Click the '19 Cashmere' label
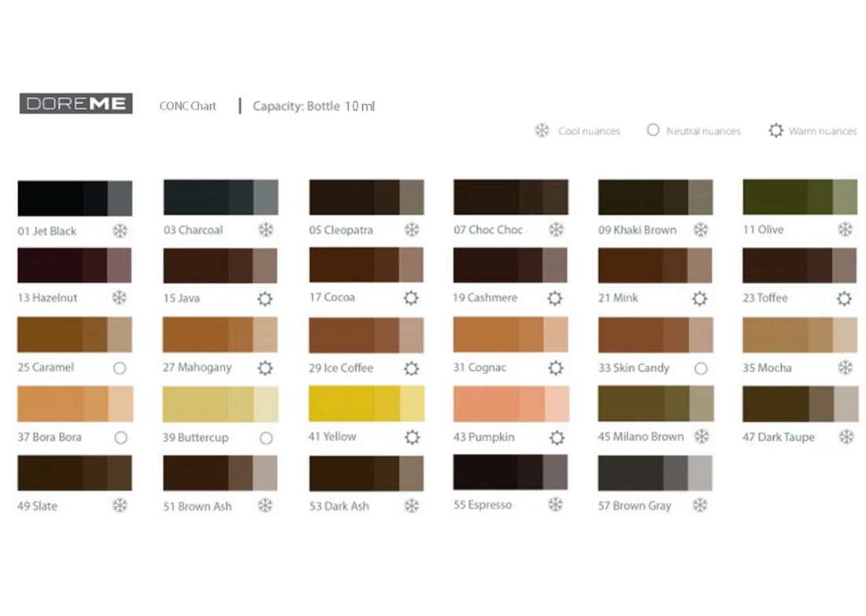The image size is (866, 616). (485, 298)
